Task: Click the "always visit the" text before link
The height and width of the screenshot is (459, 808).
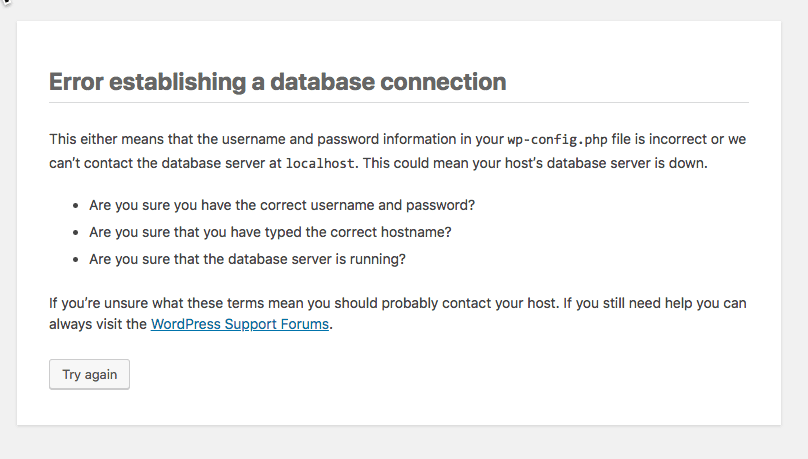Action: [98, 324]
